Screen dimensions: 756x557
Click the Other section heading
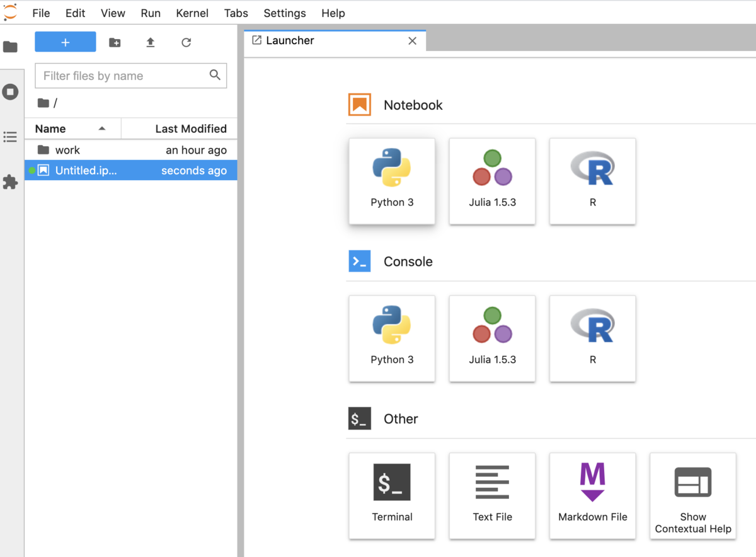click(401, 419)
